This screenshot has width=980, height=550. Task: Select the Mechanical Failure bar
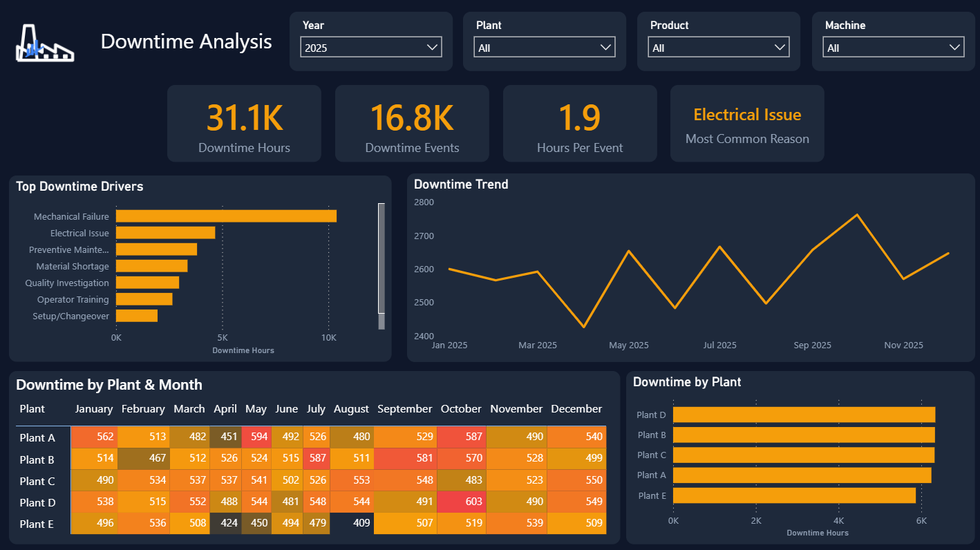[x=226, y=216]
